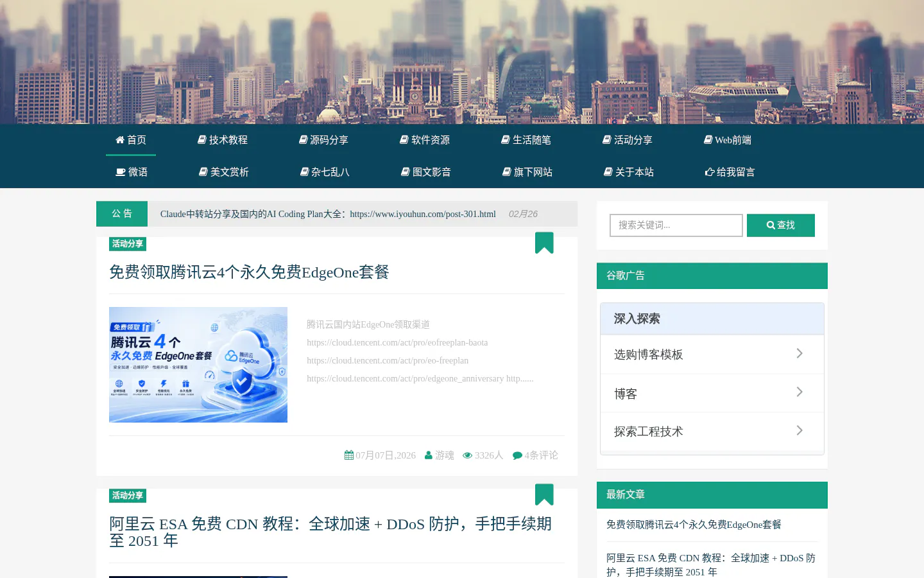Click the home icon beside 首页
This screenshot has width=924, height=578.
(x=120, y=139)
